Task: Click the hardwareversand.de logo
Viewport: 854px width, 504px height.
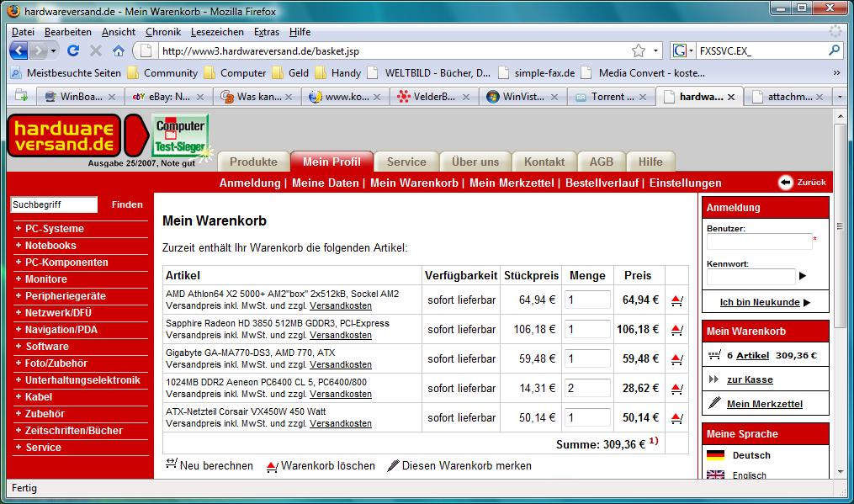Action: 64,135
